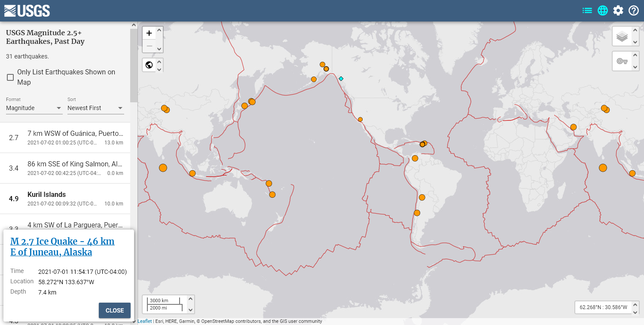Screen dimensions: 644x325
Task: Click down arrow beside zoom buttons
Action: [x=159, y=49]
